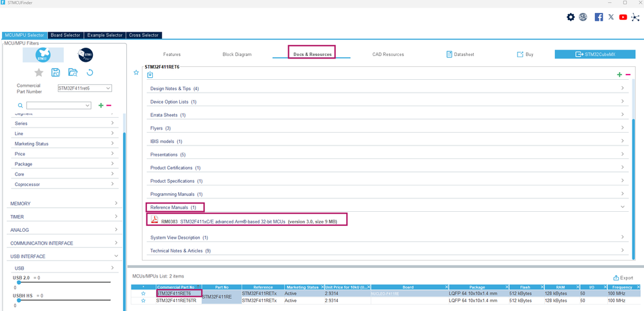This screenshot has height=311, width=644.
Task: Select the STM32 butterfly product icon
Action: pos(43,55)
